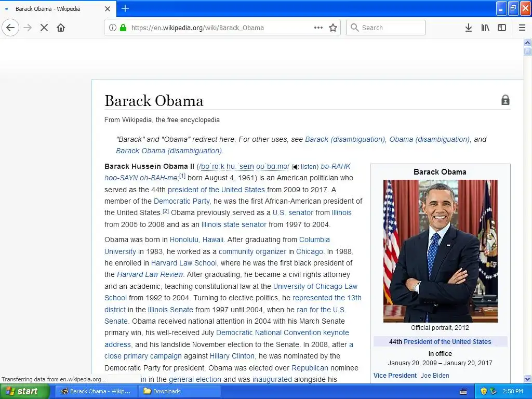
Task: Click the scrollbar up arrow
Action: click(x=527, y=43)
